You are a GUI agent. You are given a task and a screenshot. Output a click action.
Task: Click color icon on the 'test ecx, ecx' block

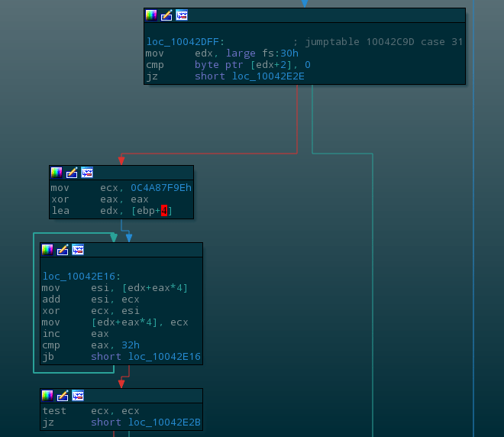click(47, 396)
